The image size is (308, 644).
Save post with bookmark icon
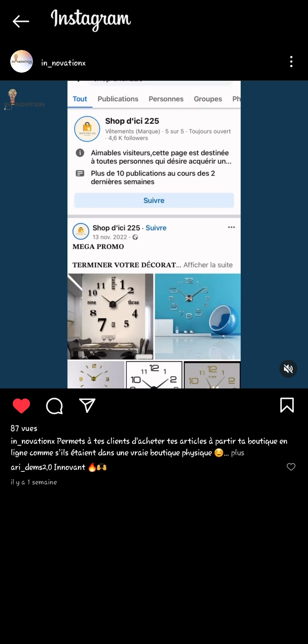(x=287, y=405)
